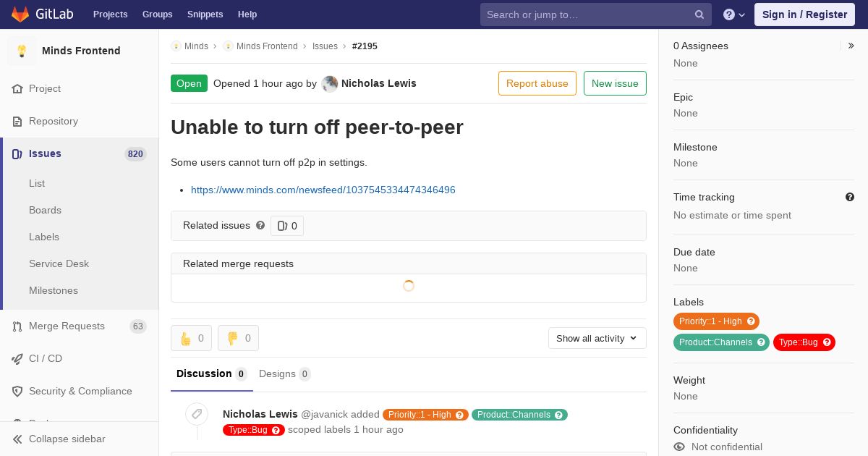868x456 pixels.
Task: Open the Help question-mark dropdown
Action: click(x=734, y=14)
